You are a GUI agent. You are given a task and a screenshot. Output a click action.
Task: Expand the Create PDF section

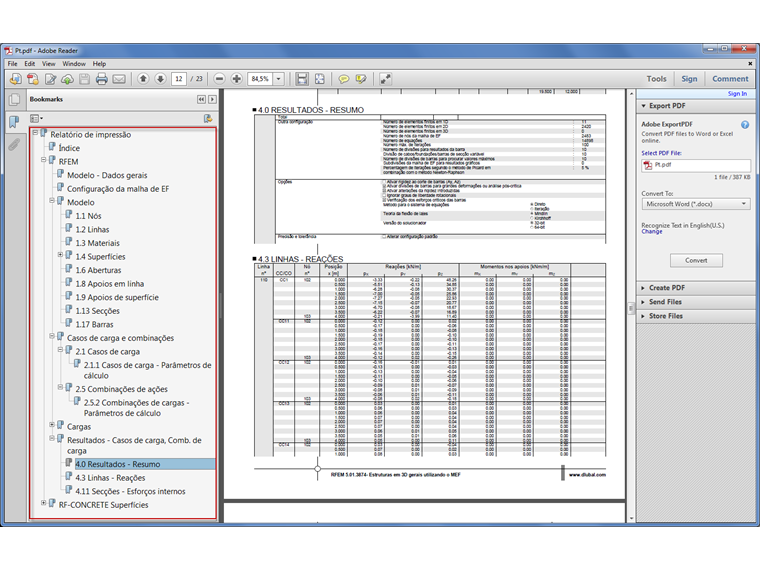coord(643,288)
